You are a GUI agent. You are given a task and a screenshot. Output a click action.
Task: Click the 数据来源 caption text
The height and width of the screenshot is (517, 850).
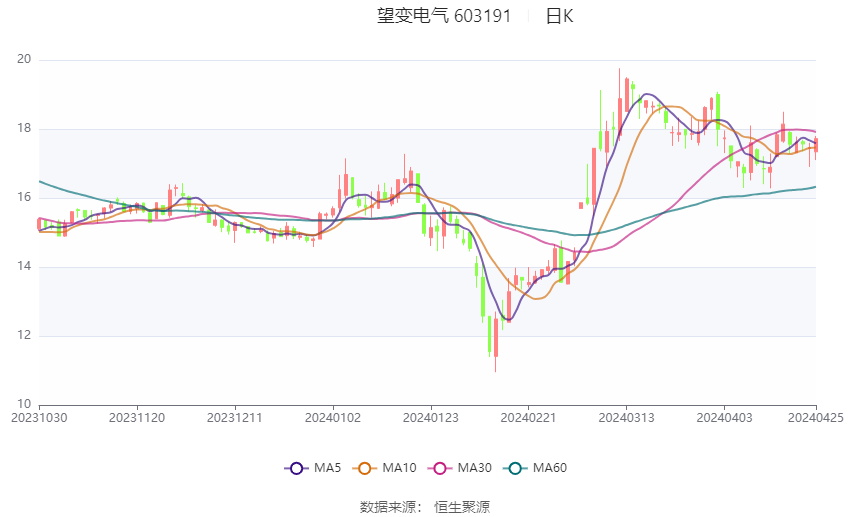388,507
